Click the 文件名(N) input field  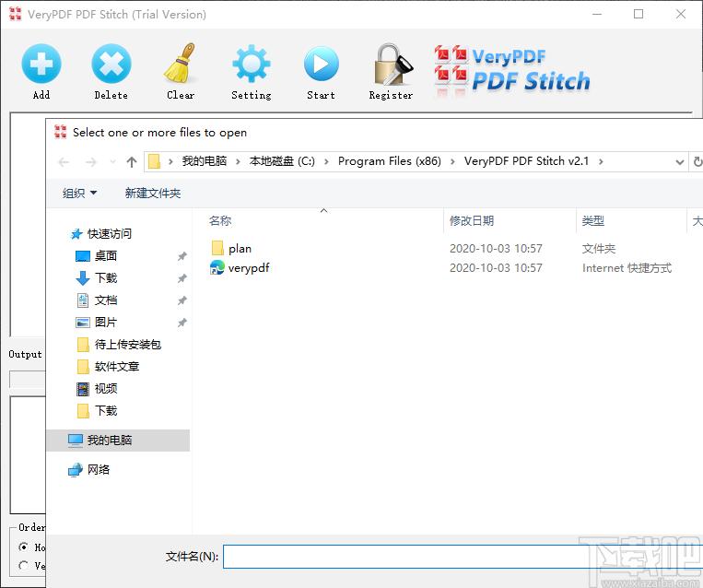[463, 557]
